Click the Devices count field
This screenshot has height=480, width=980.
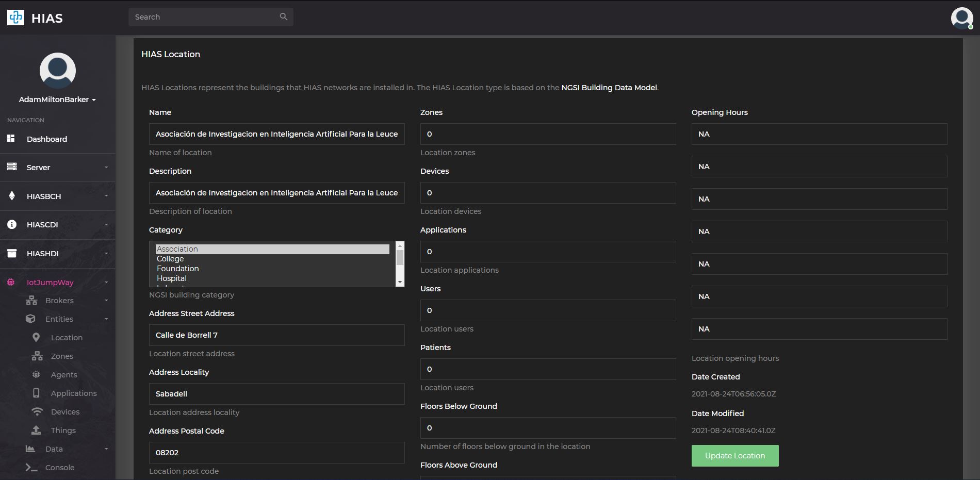[548, 193]
